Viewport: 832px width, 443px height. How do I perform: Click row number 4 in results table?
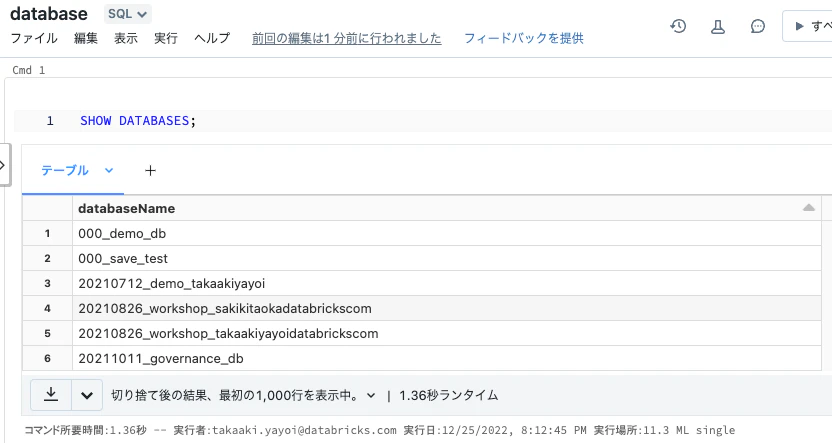47,308
